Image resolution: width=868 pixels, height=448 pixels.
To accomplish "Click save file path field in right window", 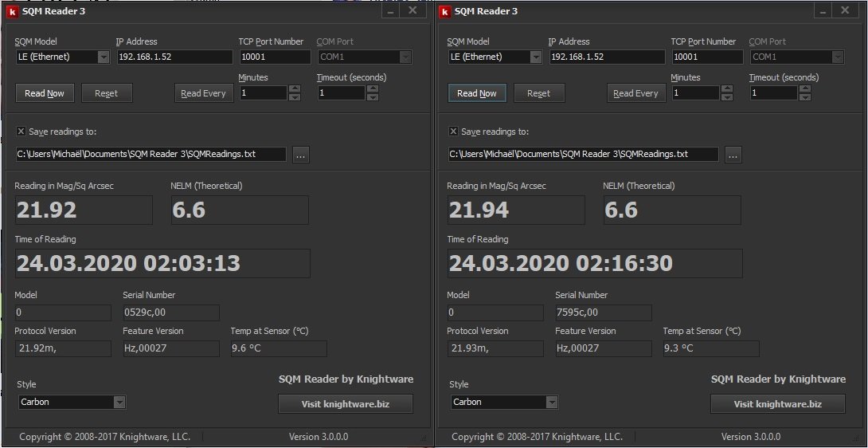I will tap(584, 154).
